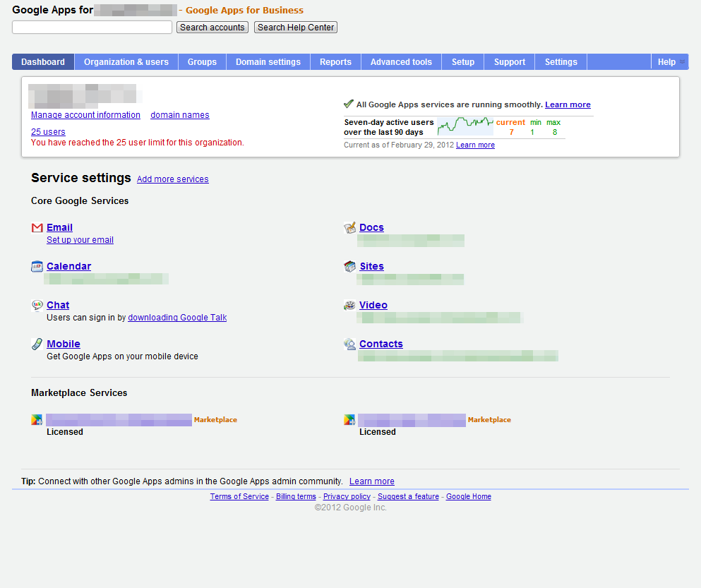Open the Calendar service link
Screen dimensions: 701x588
[x=69, y=267]
